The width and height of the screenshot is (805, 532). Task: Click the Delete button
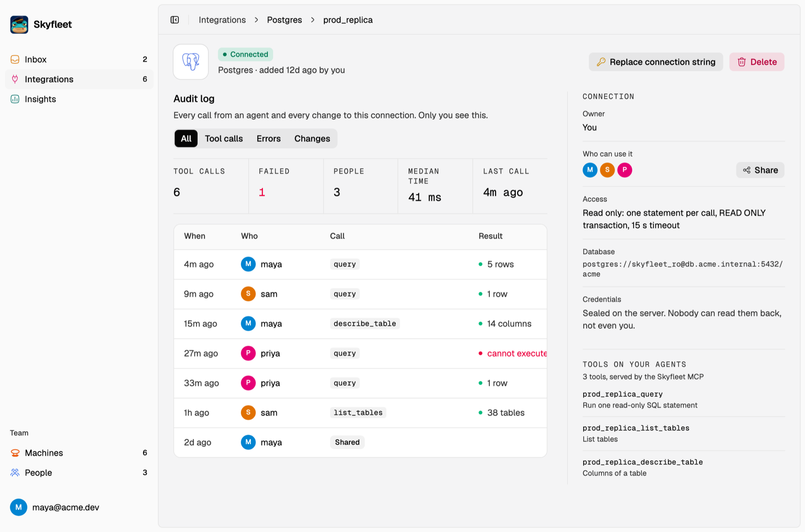point(757,62)
